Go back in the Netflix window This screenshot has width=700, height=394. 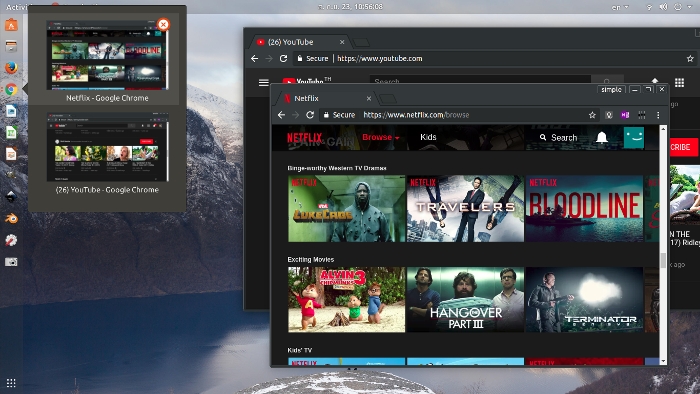[x=281, y=115]
